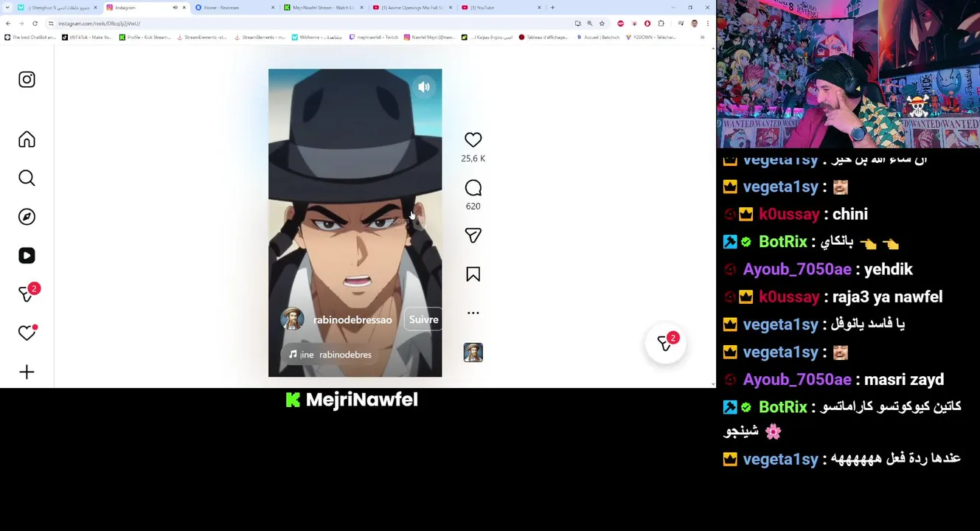Click the MejriNawfel Kick label
980x531 pixels.
click(x=352, y=400)
